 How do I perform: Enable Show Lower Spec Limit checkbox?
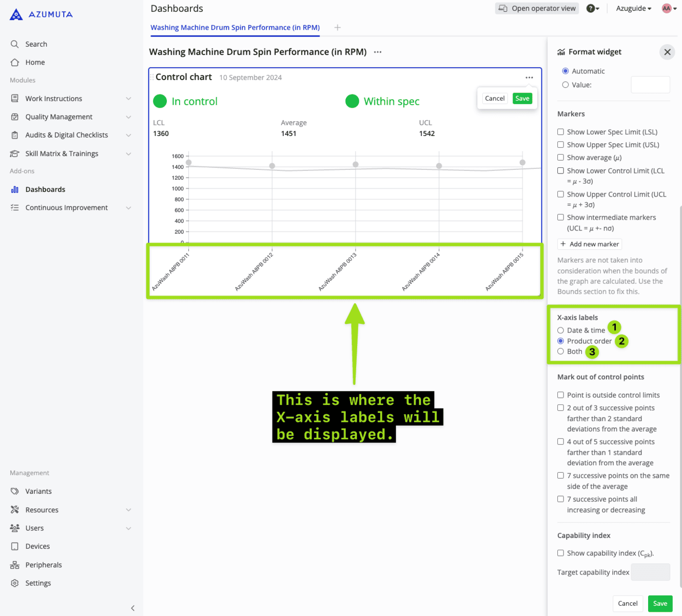(x=560, y=132)
